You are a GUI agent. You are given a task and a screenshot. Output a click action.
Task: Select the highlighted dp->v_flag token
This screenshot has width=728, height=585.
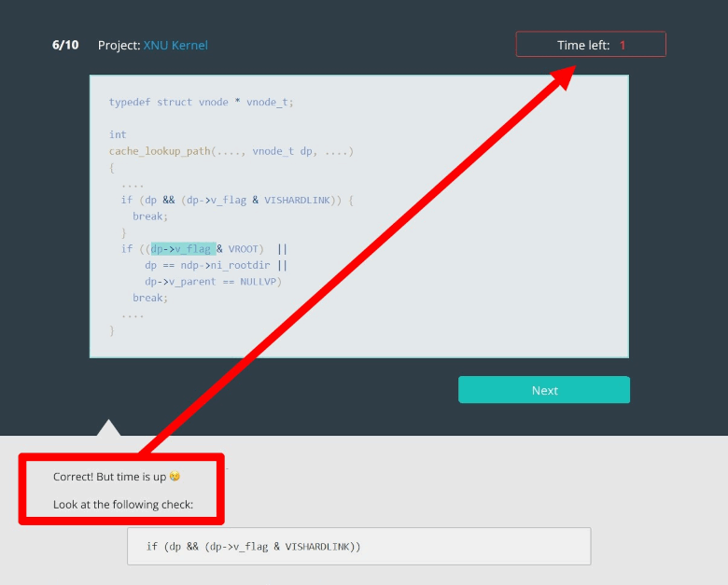coord(183,249)
